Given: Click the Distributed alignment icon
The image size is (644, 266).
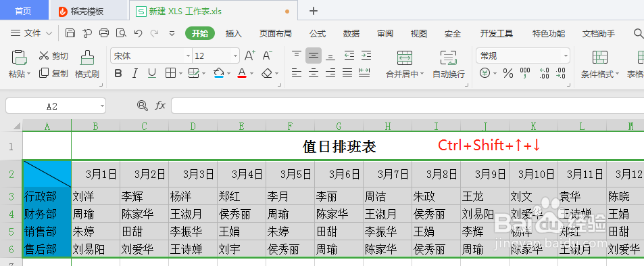Looking at the screenshot, I should (364, 73).
